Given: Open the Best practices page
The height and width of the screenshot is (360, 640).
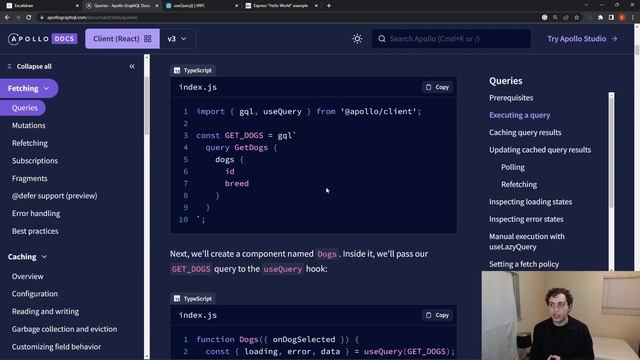Looking at the screenshot, I should [35, 231].
